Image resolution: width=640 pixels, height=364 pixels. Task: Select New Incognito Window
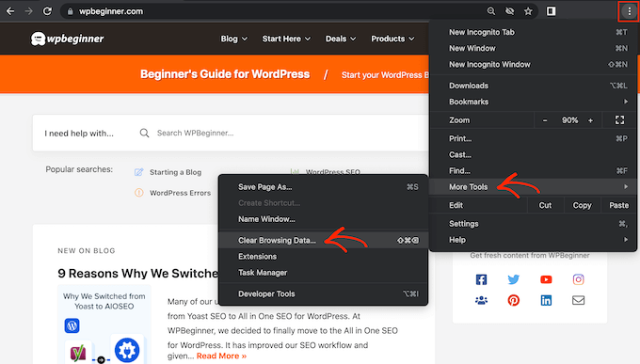(x=533, y=65)
